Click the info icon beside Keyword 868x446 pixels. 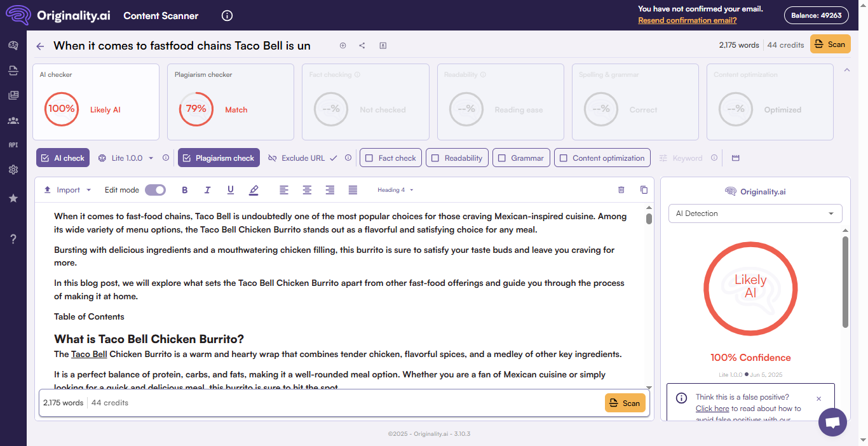click(714, 158)
